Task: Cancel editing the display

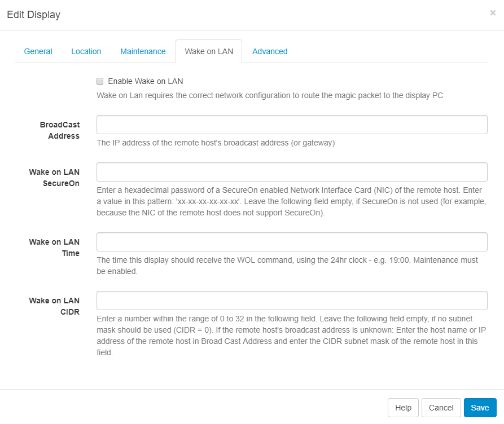Action: click(x=441, y=408)
